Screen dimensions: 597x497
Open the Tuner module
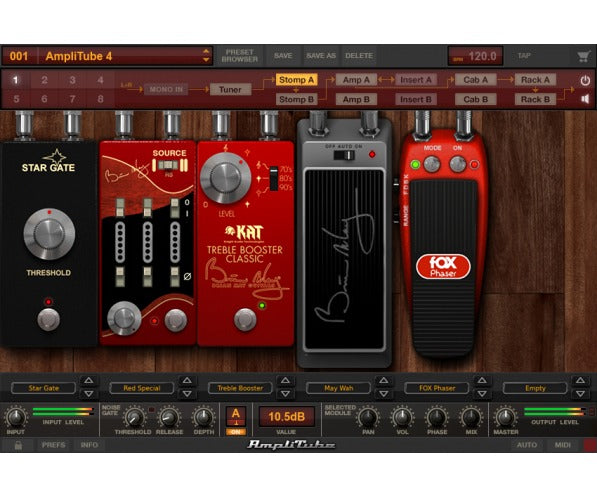(230, 90)
